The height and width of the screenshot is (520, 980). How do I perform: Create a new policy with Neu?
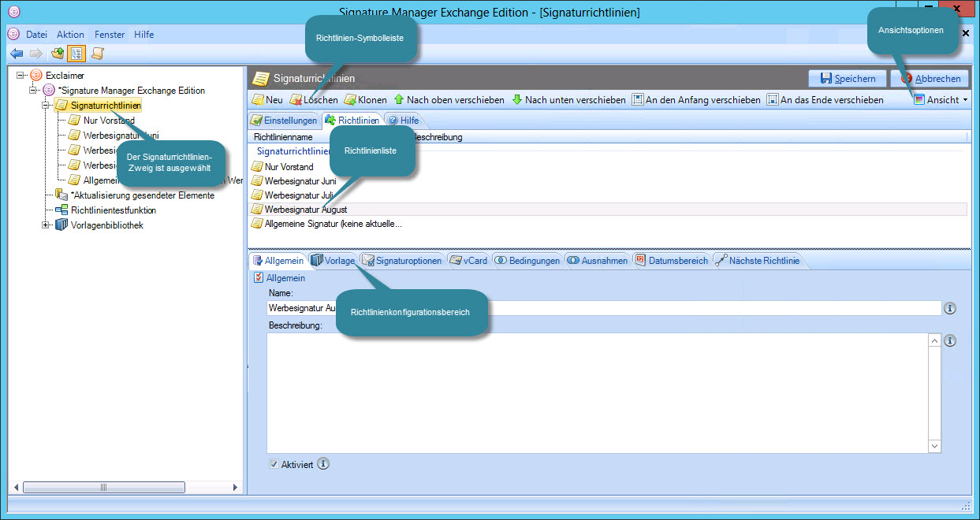point(267,100)
